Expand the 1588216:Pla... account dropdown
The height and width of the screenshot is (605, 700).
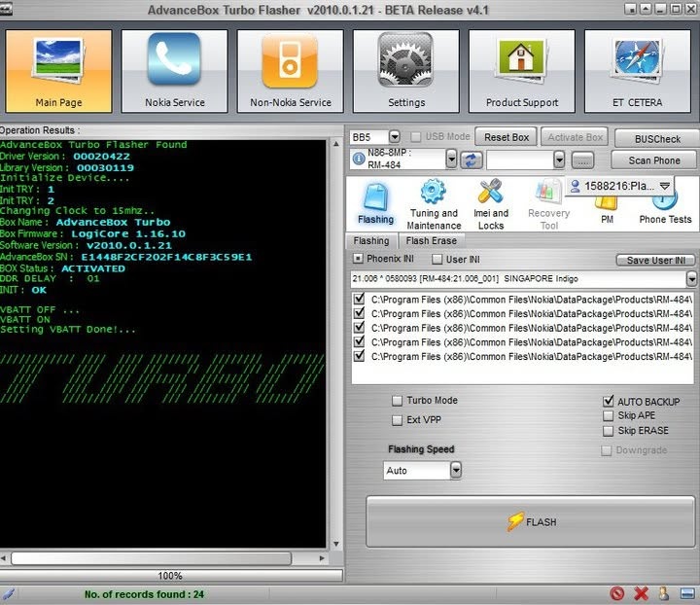(x=665, y=186)
